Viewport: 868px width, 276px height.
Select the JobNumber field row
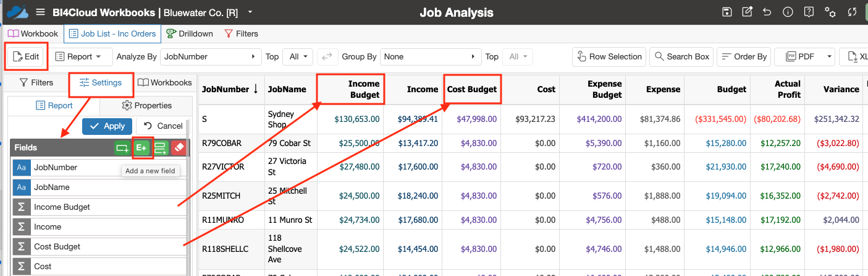click(x=99, y=167)
